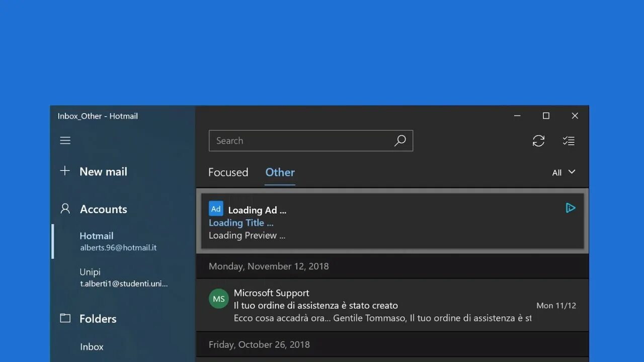644x362 pixels.
Task: Select the Unipi account
Action: click(x=123, y=278)
